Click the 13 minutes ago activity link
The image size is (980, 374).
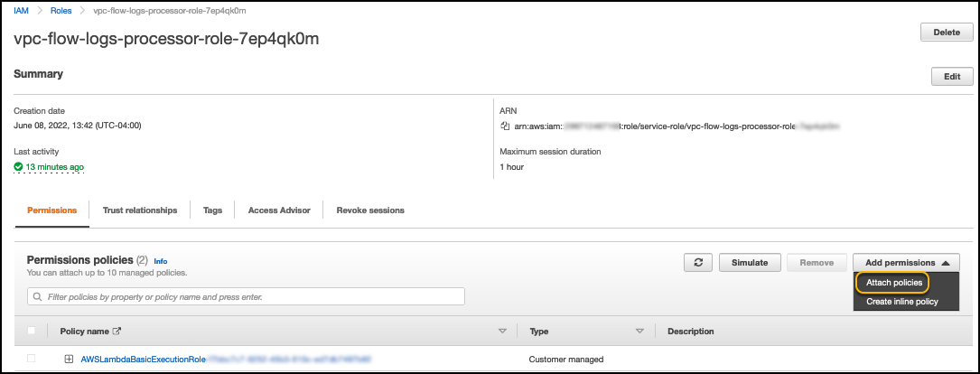(x=54, y=167)
